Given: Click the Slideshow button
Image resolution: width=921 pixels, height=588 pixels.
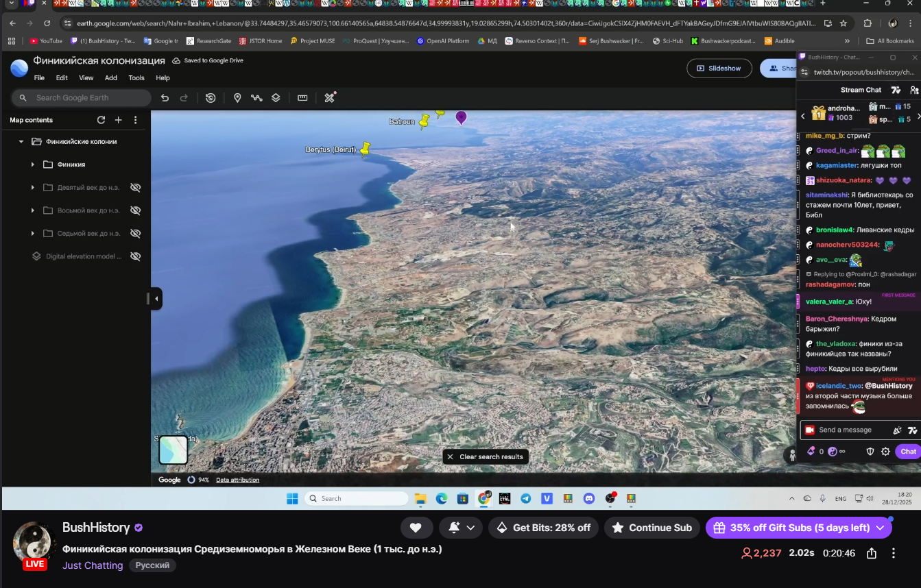Looking at the screenshot, I should (719, 69).
